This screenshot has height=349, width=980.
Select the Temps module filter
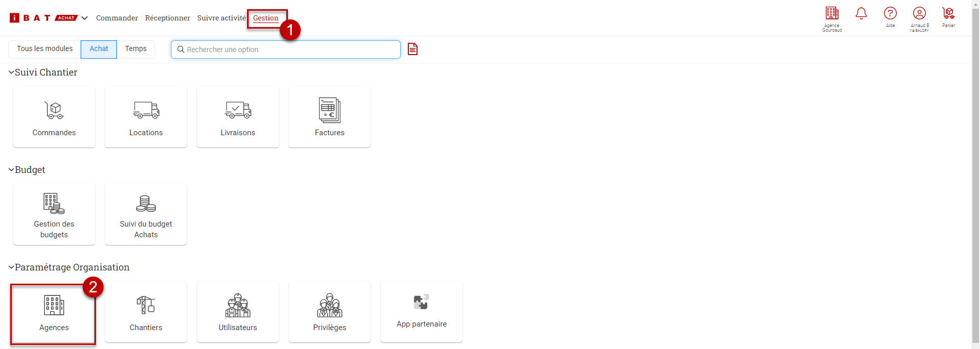click(136, 49)
